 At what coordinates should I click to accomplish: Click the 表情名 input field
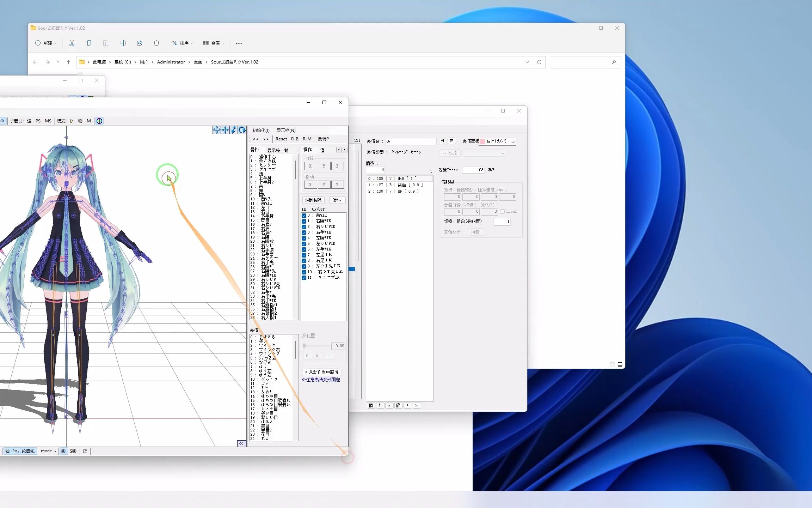(x=411, y=141)
